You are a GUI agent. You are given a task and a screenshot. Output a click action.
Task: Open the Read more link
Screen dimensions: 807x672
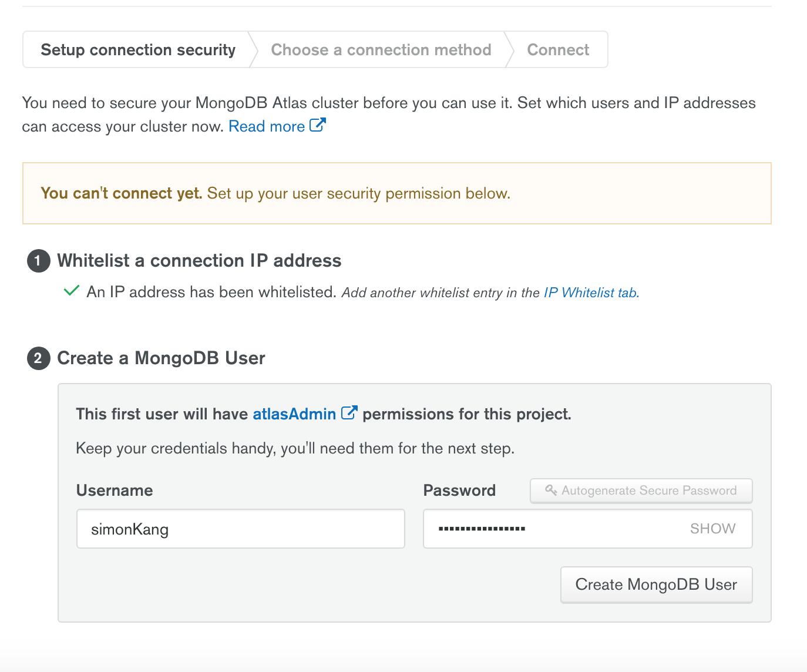(267, 126)
